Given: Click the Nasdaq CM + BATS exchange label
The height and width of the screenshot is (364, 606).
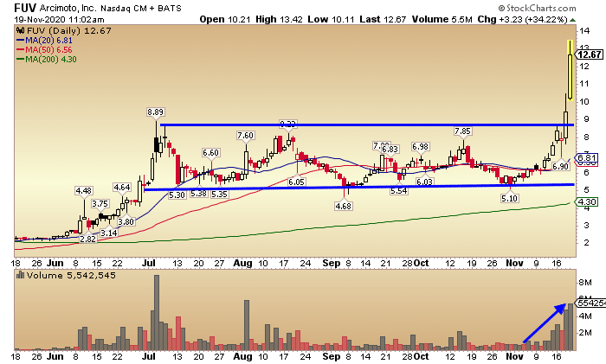Looking at the screenshot, I should 140,8.
